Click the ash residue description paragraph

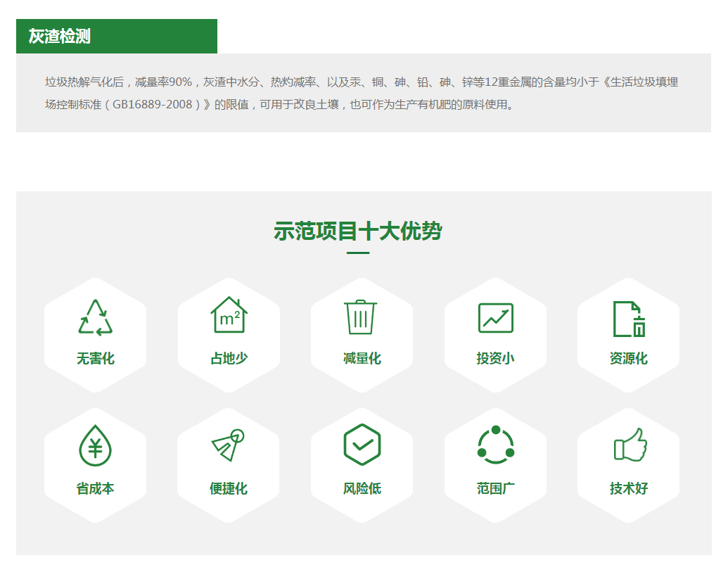(362, 94)
